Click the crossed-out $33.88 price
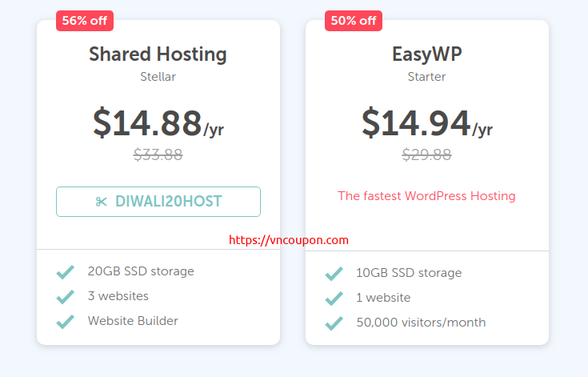Image resolution: width=588 pixels, height=377 pixels. (158, 154)
